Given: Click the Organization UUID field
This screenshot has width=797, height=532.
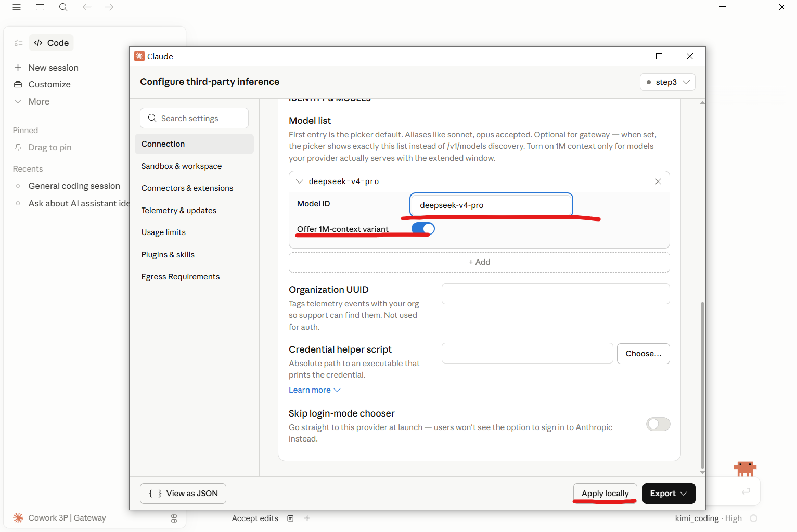Looking at the screenshot, I should 556,294.
